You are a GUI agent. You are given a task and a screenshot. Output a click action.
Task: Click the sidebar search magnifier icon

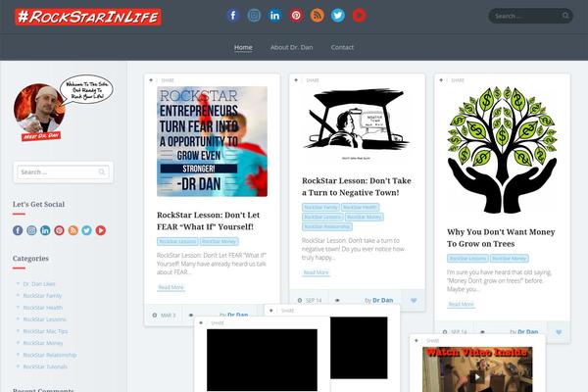coord(102,171)
